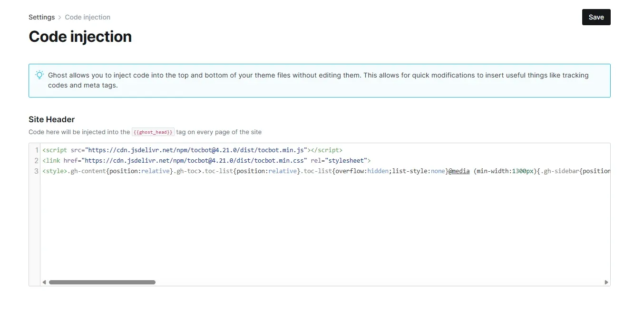Place cursor in tocbot.min.css link line
The width and height of the screenshot is (644, 322).
(206, 160)
